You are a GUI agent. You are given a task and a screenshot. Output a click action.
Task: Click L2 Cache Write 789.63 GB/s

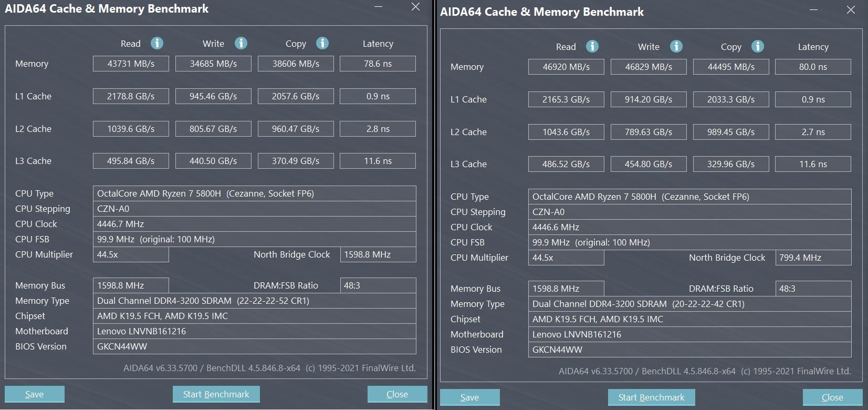[649, 132]
